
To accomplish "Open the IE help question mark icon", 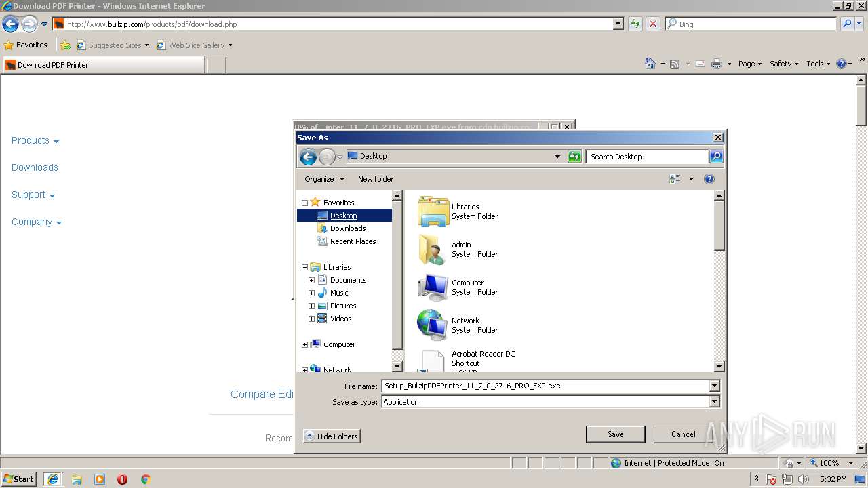I will pyautogui.click(x=842, y=64).
